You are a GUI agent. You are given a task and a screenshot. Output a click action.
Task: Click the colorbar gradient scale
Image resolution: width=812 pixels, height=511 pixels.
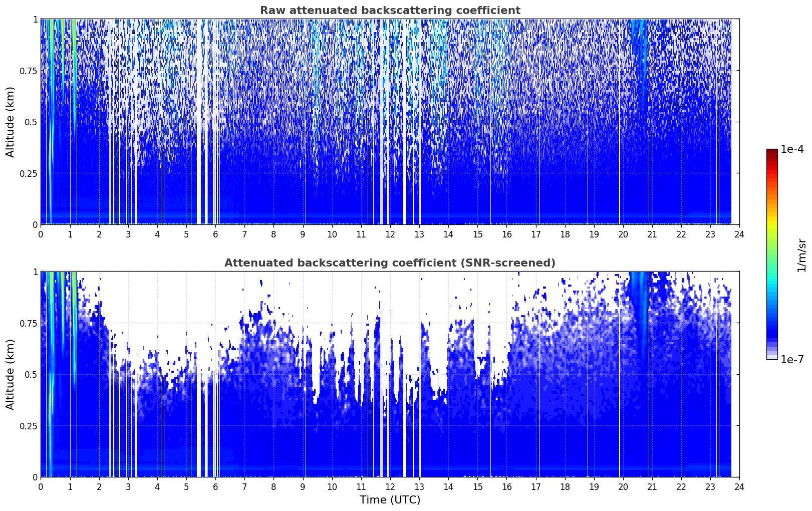(772, 254)
